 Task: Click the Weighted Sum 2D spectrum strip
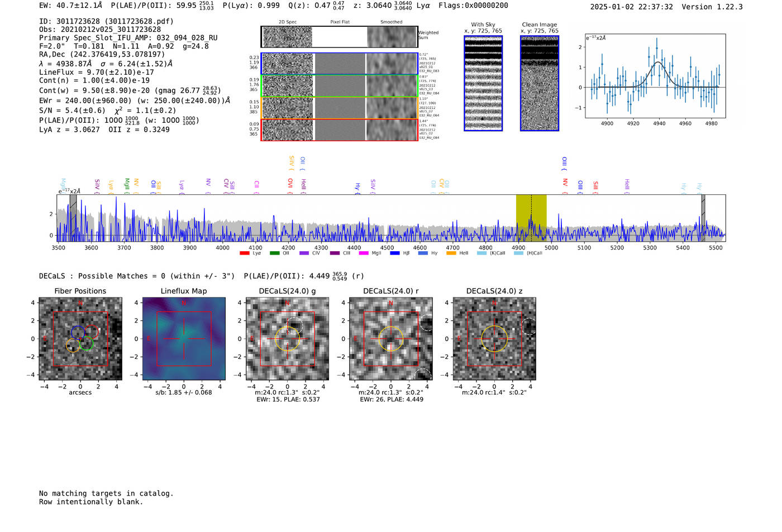coord(340,37)
